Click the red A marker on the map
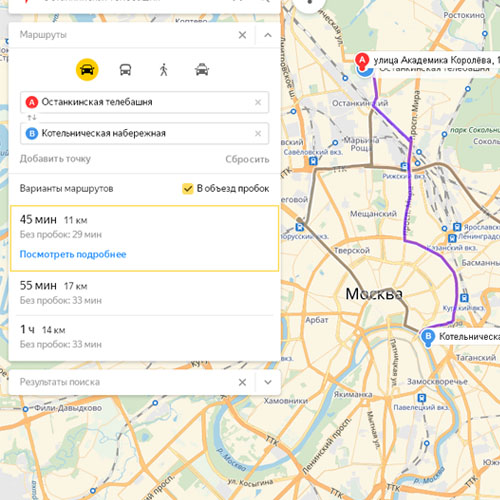 (362, 60)
